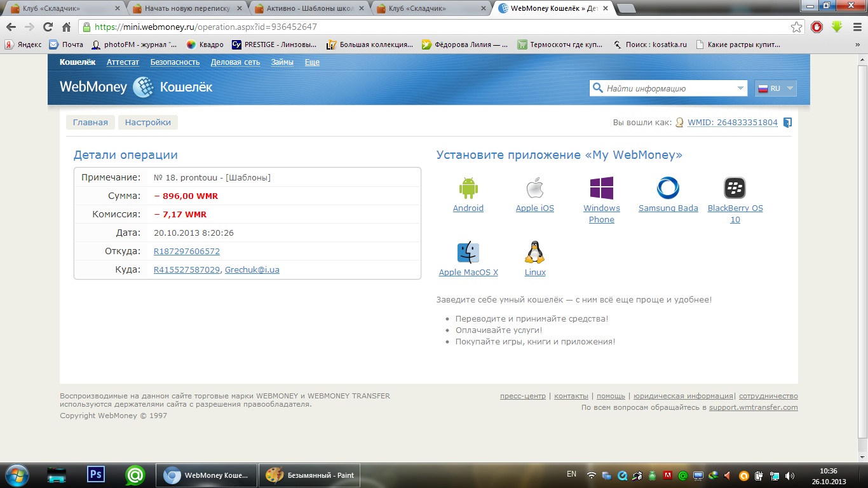Open the Яндекс bookmark
The height and width of the screenshot is (488, 868).
pyautogui.click(x=24, y=44)
